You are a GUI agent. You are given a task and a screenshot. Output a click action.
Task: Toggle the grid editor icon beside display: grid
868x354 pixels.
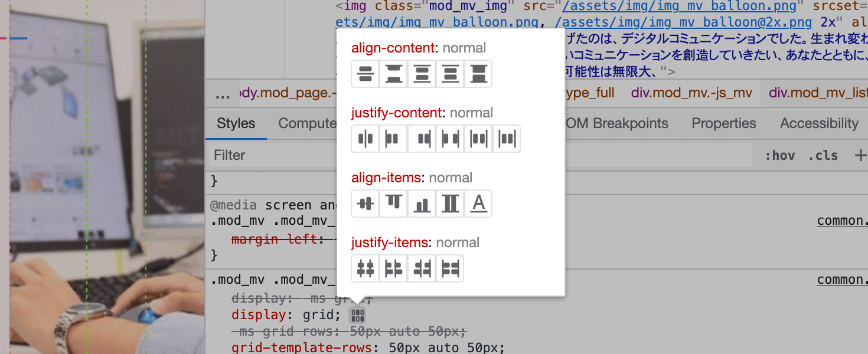pyautogui.click(x=358, y=314)
